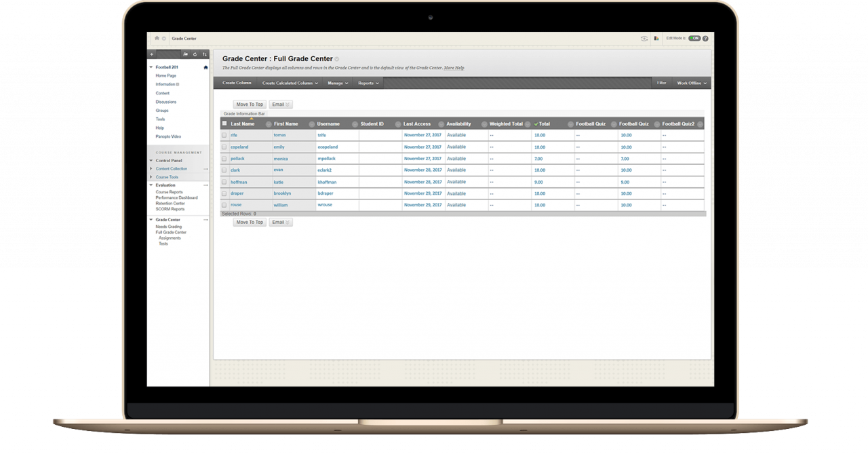
Task: Open the Help question mark icon
Action: (705, 38)
